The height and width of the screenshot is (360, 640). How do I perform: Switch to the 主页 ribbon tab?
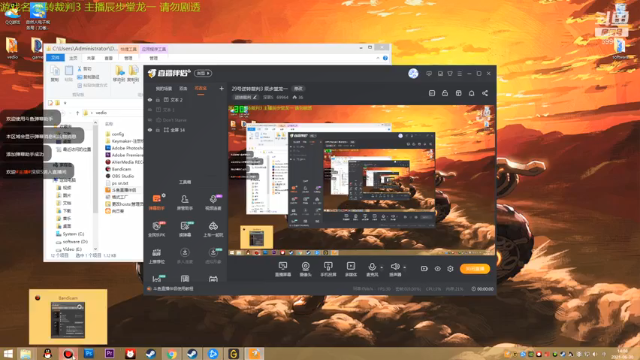point(73,58)
